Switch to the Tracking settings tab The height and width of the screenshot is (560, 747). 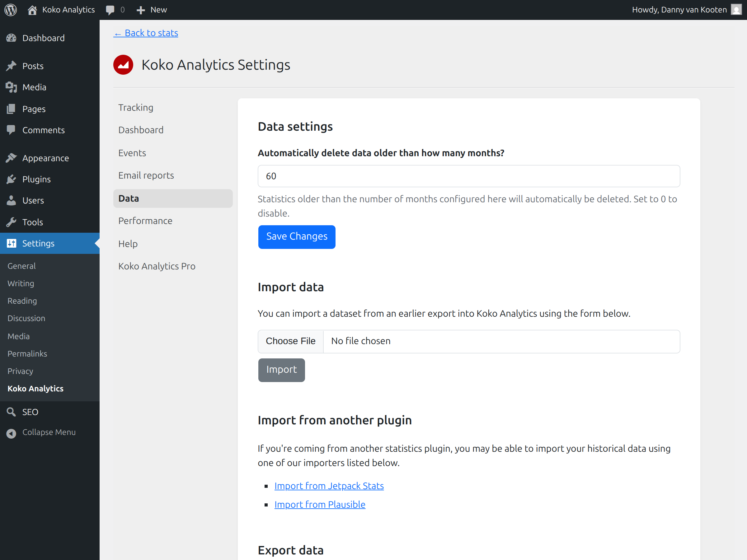136,107
